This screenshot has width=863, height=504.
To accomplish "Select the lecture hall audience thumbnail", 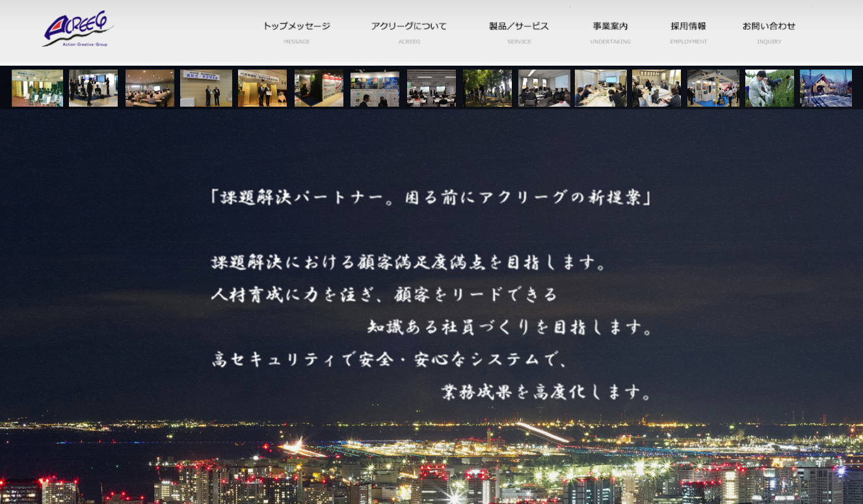I will (x=150, y=87).
